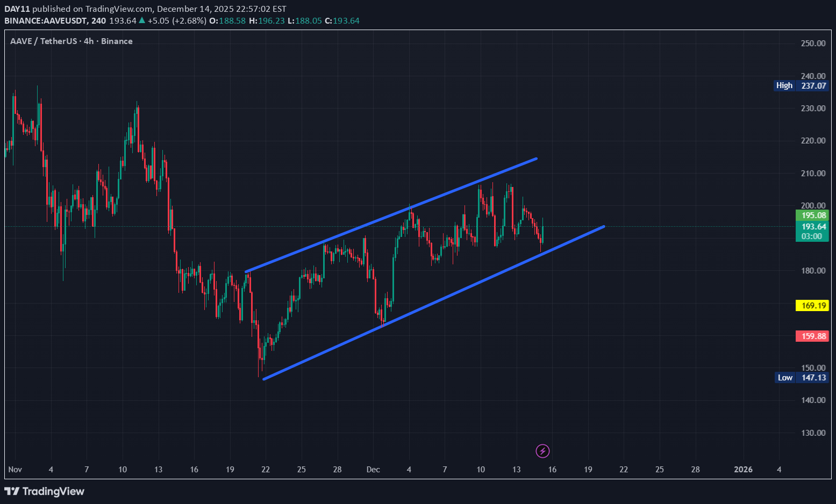Click the Nov label on time axis
This screenshot has height=504, width=836.
[x=15, y=470]
